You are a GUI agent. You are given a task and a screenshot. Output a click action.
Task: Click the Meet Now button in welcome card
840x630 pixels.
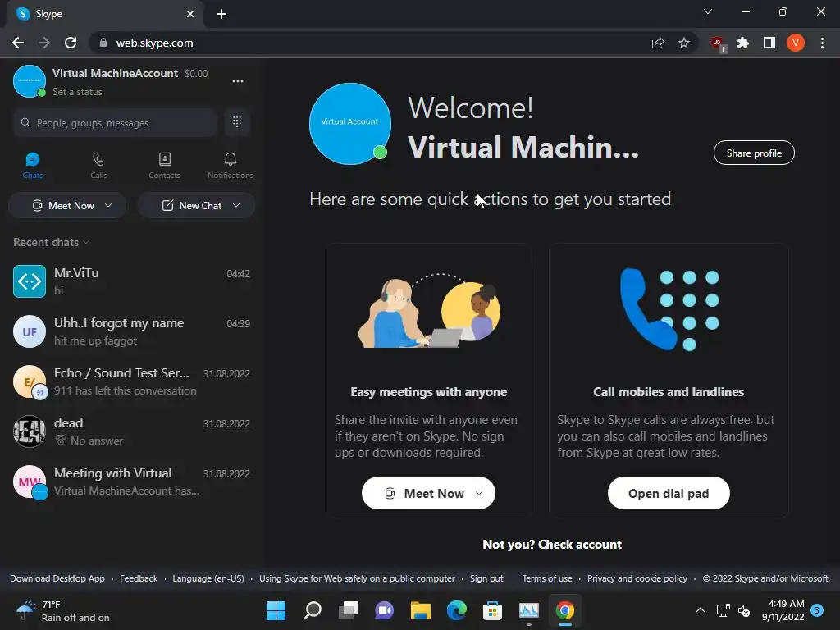(428, 493)
